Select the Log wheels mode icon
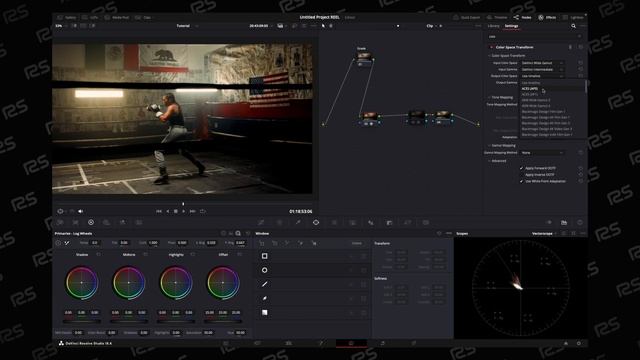The width and height of the screenshot is (640, 360). [238, 233]
